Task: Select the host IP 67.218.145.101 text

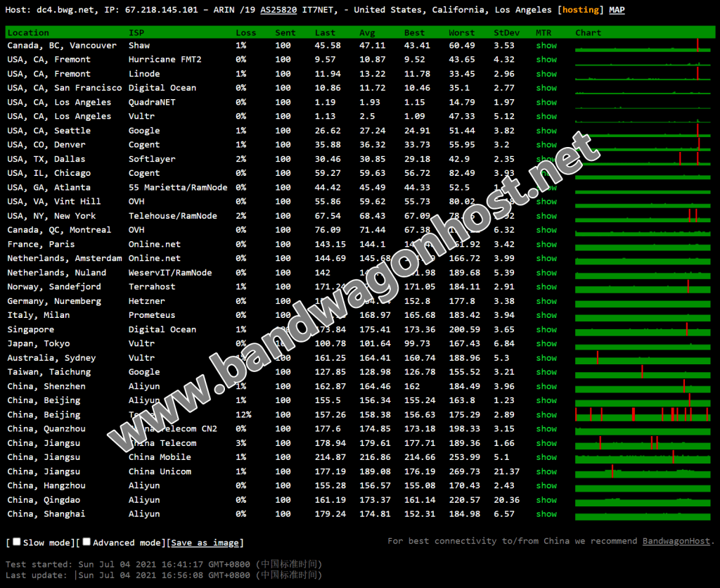Action: click(x=161, y=10)
